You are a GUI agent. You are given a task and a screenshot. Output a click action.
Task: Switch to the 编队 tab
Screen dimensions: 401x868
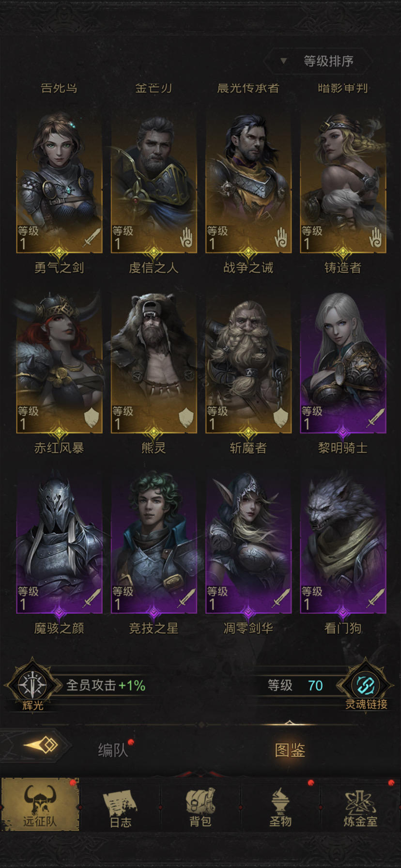click(113, 750)
